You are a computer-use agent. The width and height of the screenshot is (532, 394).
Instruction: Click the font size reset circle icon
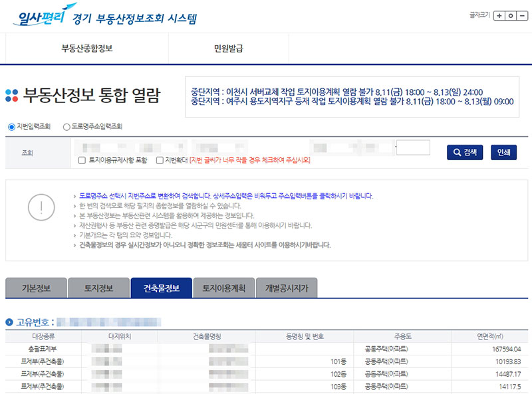(511, 15)
